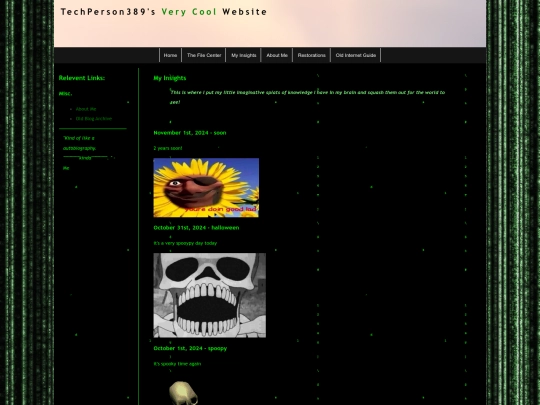
Task: Click the 'It's spooky time again' text
Action: tap(177, 364)
